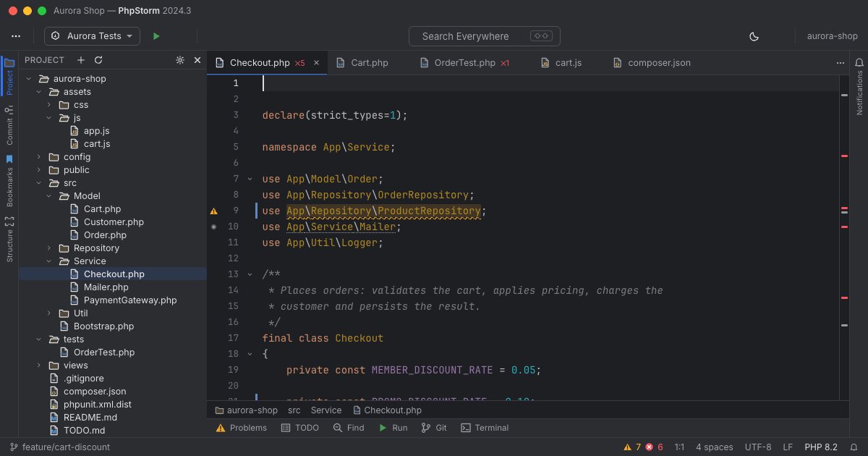Select .gitignore file in tree

coord(113,379)
